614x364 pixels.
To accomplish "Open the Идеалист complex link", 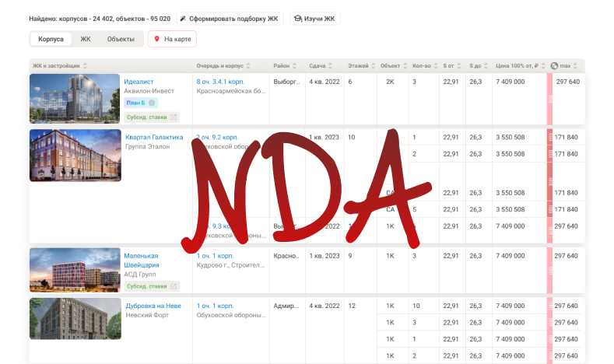I will (139, 82).
